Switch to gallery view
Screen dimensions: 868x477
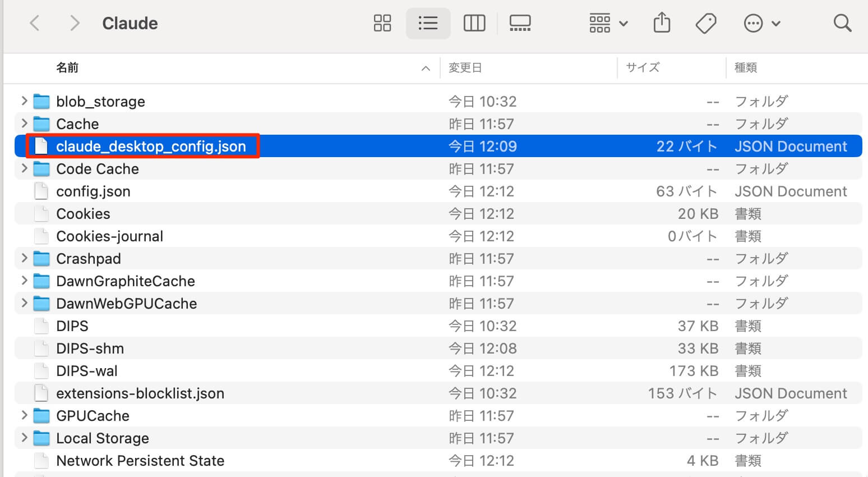click(x=520, y=24)
